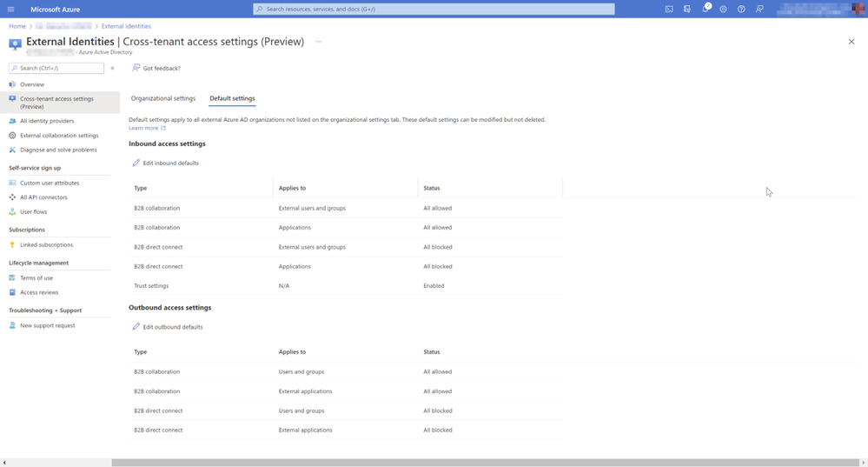
Task: Click Edit inbound defaults
Action: [x=165, y=163]
